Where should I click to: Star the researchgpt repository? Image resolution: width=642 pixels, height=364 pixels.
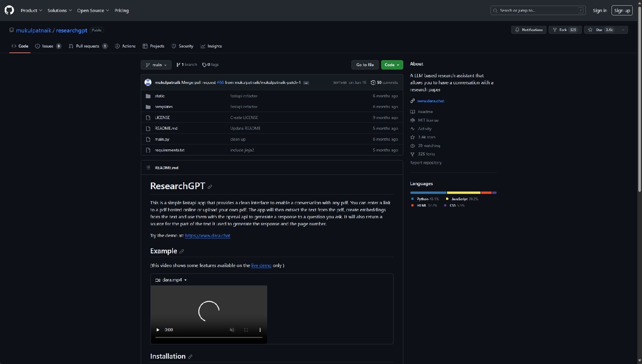pos(601,30)
